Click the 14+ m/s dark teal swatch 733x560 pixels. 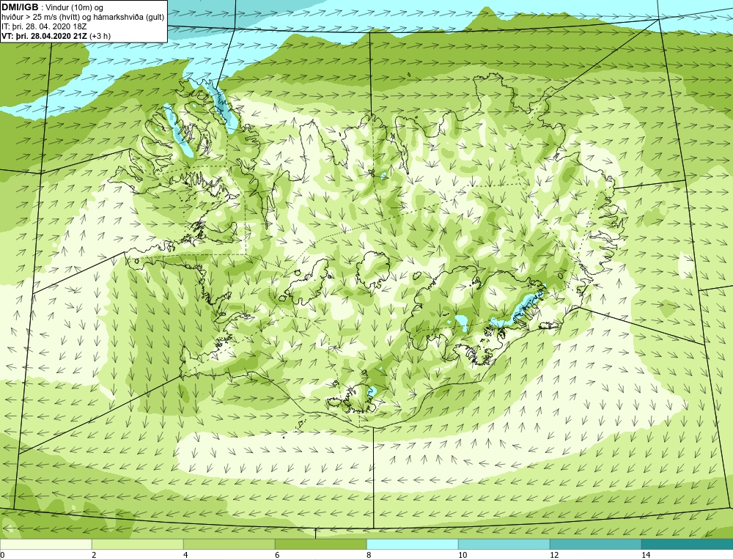coord(688,545)
